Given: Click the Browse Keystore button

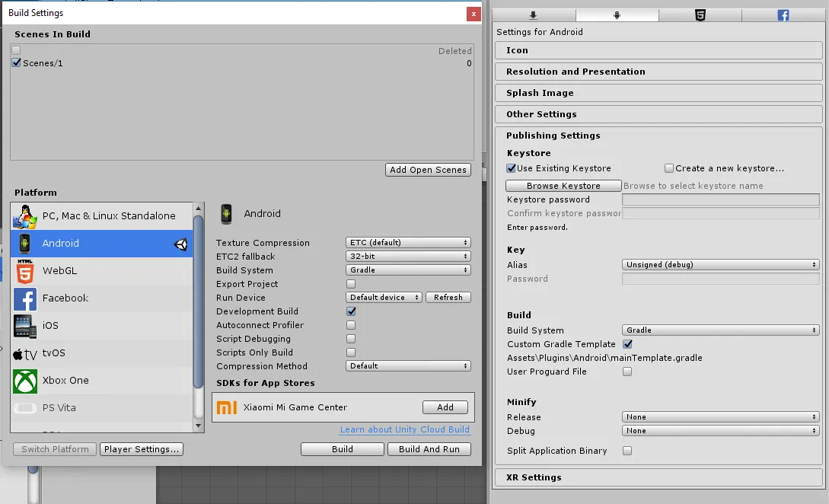Looking at the screenshot, I should (563, 187).
